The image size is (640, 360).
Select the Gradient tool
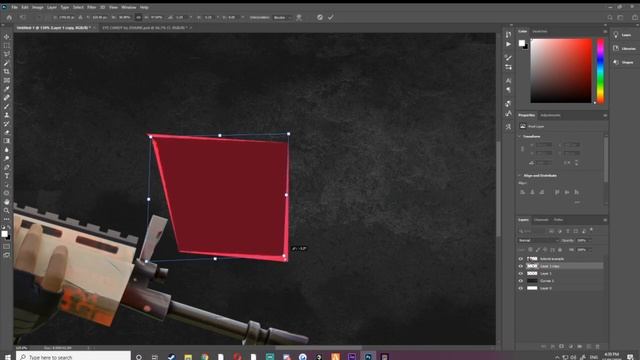click(x=7, y=141)
